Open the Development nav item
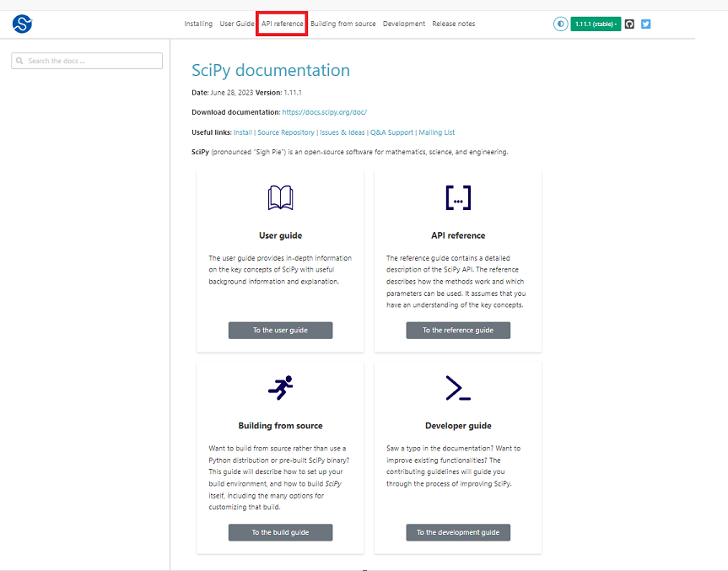 [404, 24]
